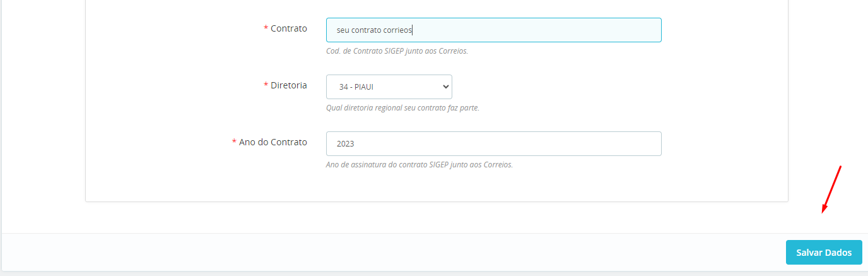This screenshot has height=276, width=868.
Task: Click the Diretoria field label
Action: coord(289,85)
